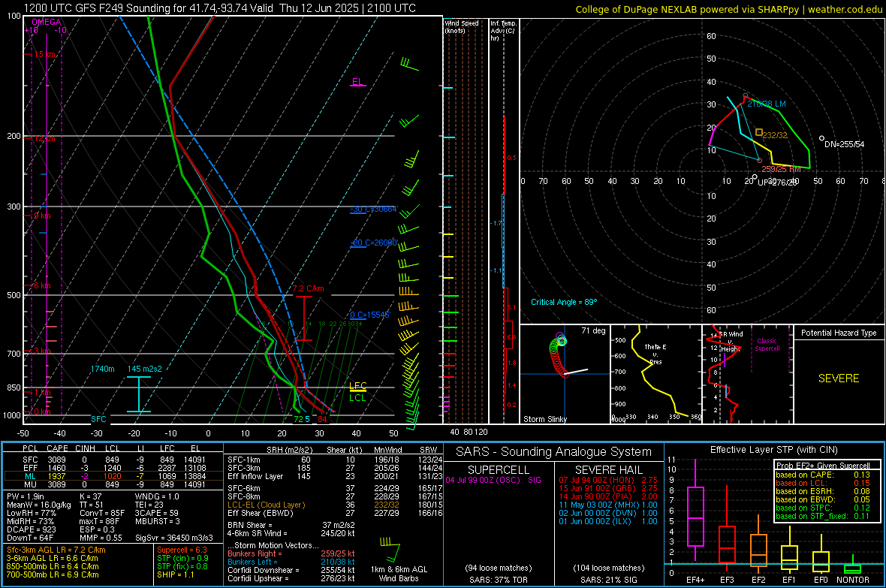Viewport: 886px width, 588px height.
Task: Click the SARS - Sounding Analogue System title
Action: tap(553, 452)
